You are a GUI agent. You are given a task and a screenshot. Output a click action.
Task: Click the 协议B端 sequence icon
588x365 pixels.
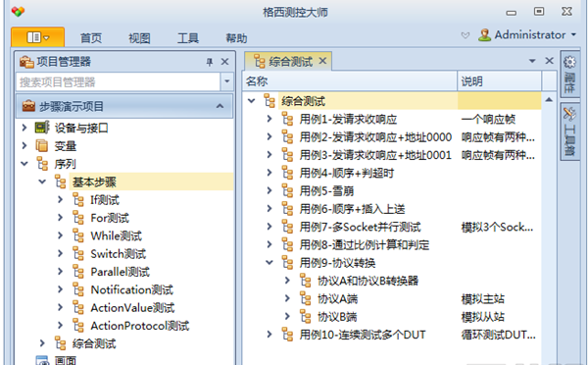pos(305,317)
